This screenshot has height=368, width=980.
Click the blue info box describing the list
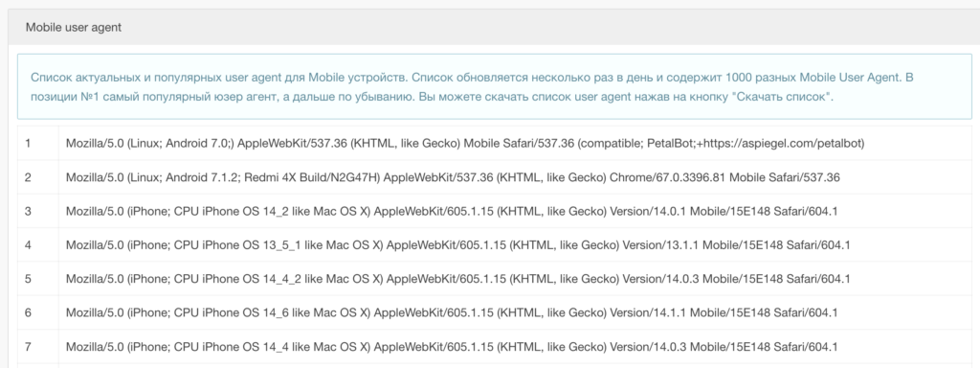495,86
